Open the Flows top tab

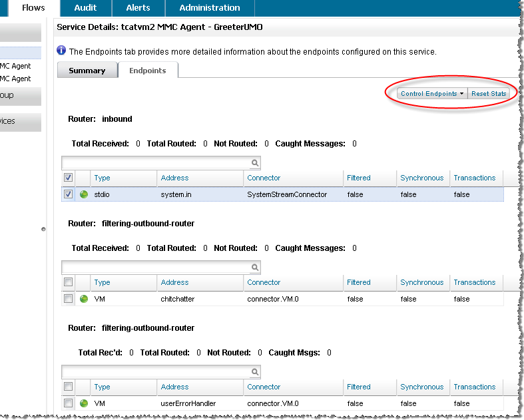(x=33, y=8)
